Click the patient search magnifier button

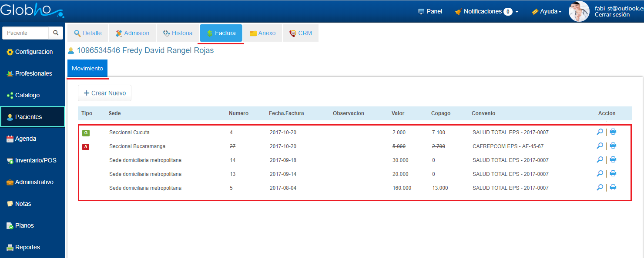point(56,33)
